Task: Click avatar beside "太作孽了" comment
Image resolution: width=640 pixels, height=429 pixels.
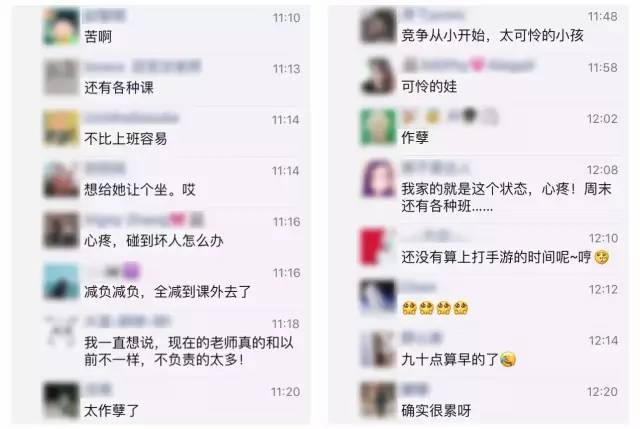Action: [x=61, y=400]
